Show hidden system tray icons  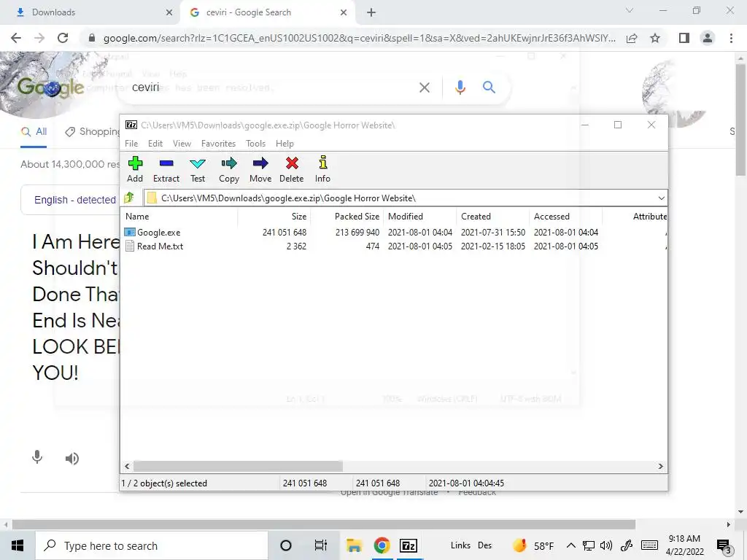point(570,545)
